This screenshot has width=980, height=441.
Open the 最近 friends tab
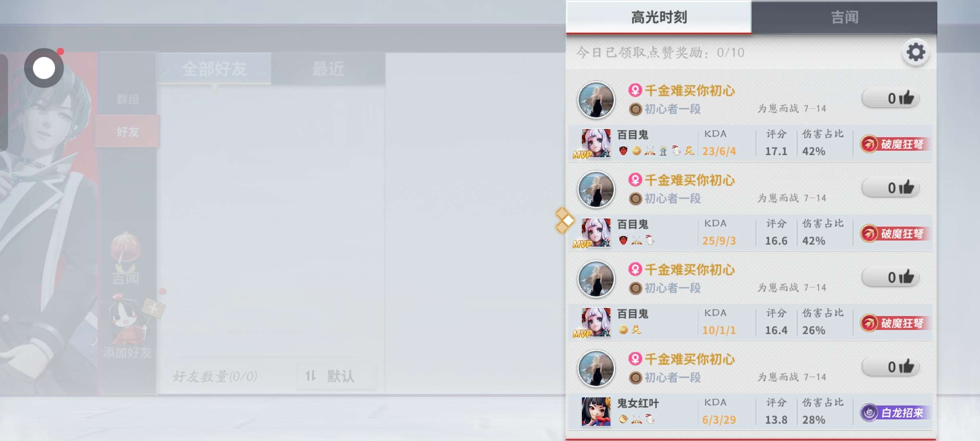(x=328, y=69)
